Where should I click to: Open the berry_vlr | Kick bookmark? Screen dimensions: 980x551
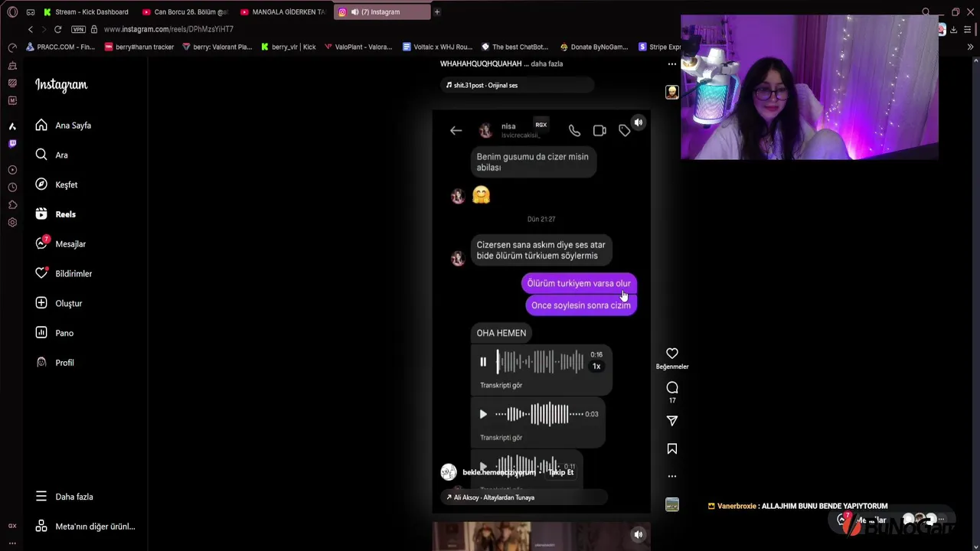(289, 47)
